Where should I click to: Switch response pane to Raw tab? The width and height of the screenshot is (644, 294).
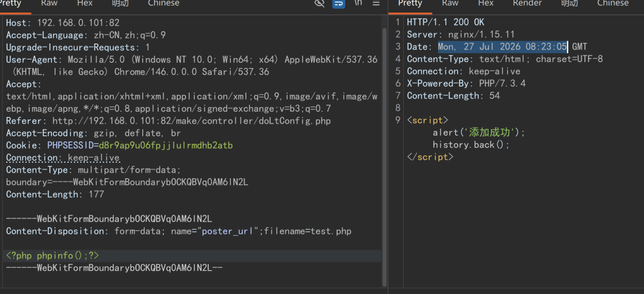(450, 4)
